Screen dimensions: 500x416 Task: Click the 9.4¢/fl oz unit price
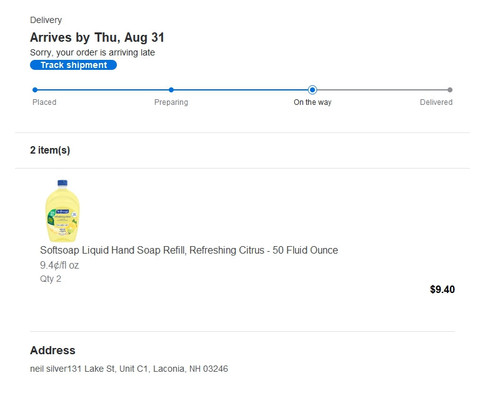59,265
